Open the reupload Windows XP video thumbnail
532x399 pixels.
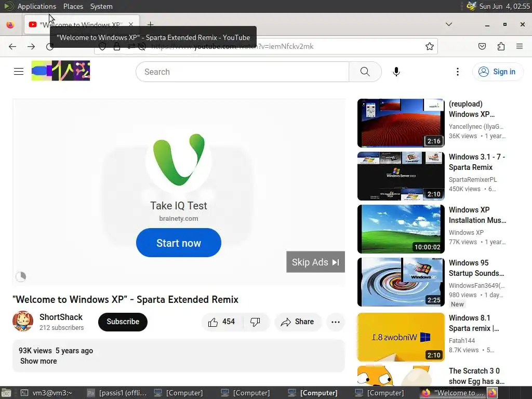tap(401, 123)
